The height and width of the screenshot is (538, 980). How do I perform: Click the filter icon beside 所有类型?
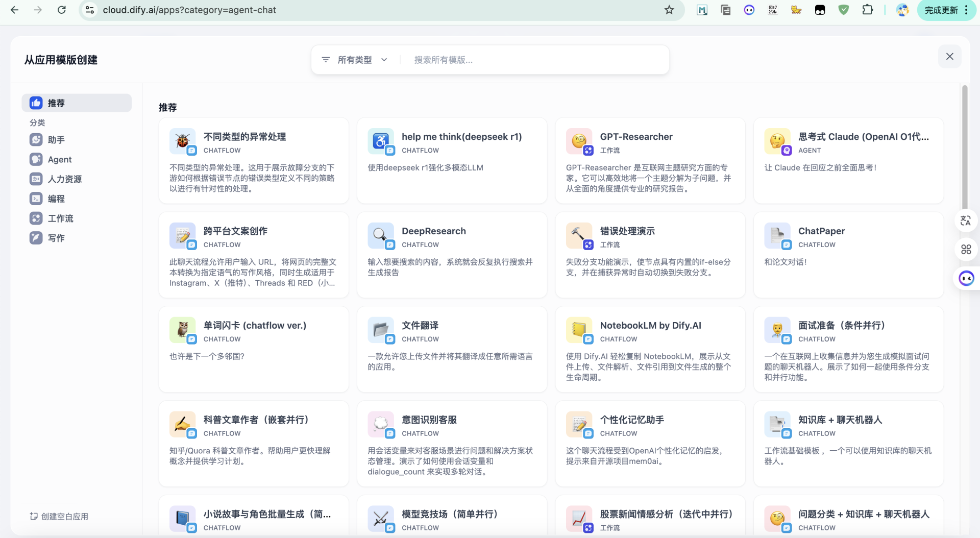click(326, 60)
